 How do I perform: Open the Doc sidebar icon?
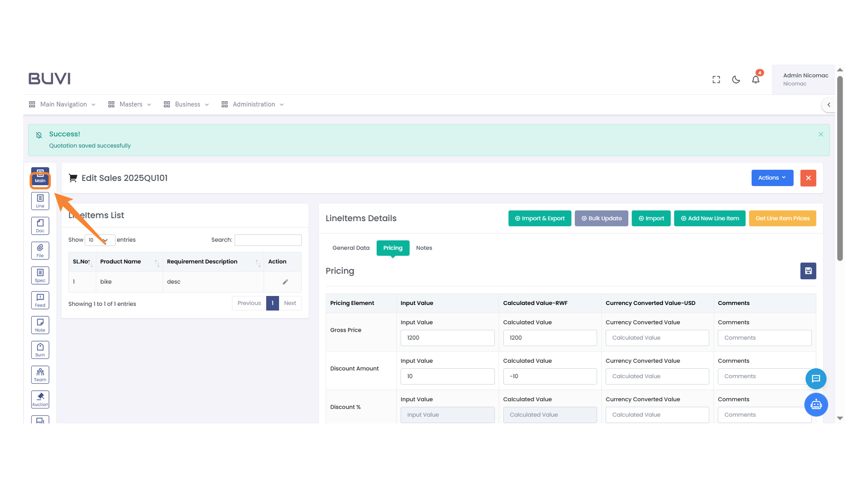pyautogui.click(x=40, y=226)
